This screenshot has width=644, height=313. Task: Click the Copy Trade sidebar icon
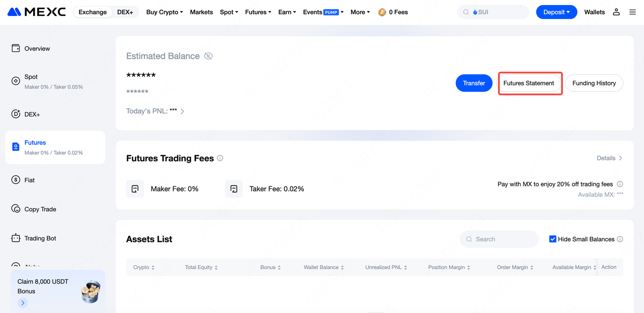pos(16,209)
